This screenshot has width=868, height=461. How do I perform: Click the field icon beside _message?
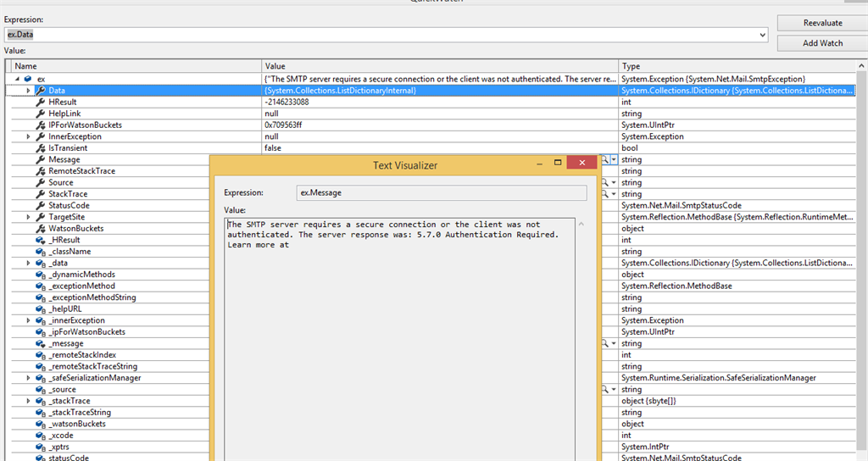tap(41, 343)
